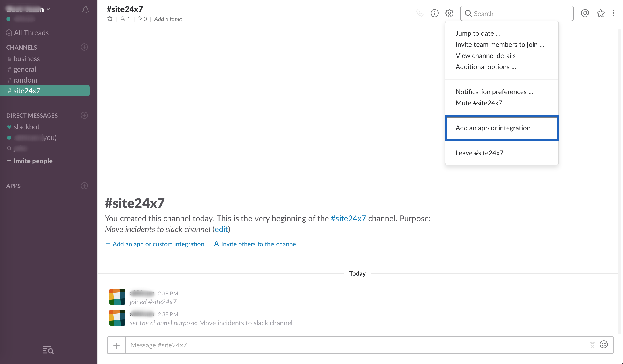Image resolution: width=623 pixels, height=364 pixels.
Task: Open the random channel
Action: click(25, 80)
